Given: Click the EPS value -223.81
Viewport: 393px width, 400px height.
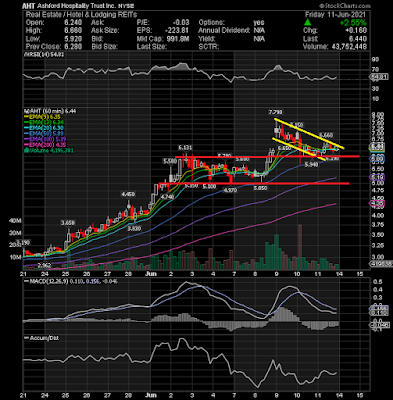Looking at the screenshot, I should 178,30.
